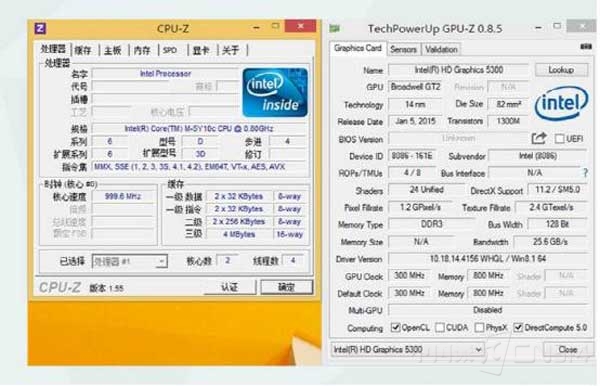The height and width of the screenshot is (386, 600).
Task: Click the CPU-Z purple Z app icon
Action: pos(40,28)
